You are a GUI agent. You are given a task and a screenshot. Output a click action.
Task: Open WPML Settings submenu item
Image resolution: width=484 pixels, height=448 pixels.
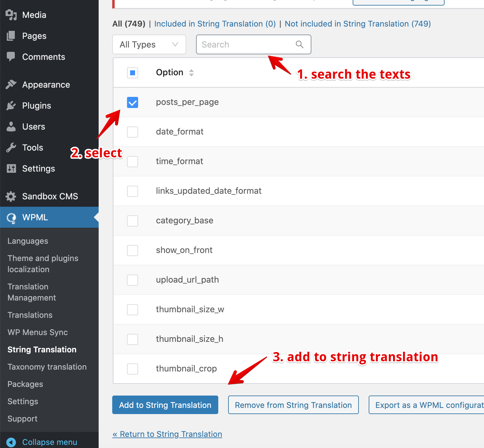[x=23, y=401]
